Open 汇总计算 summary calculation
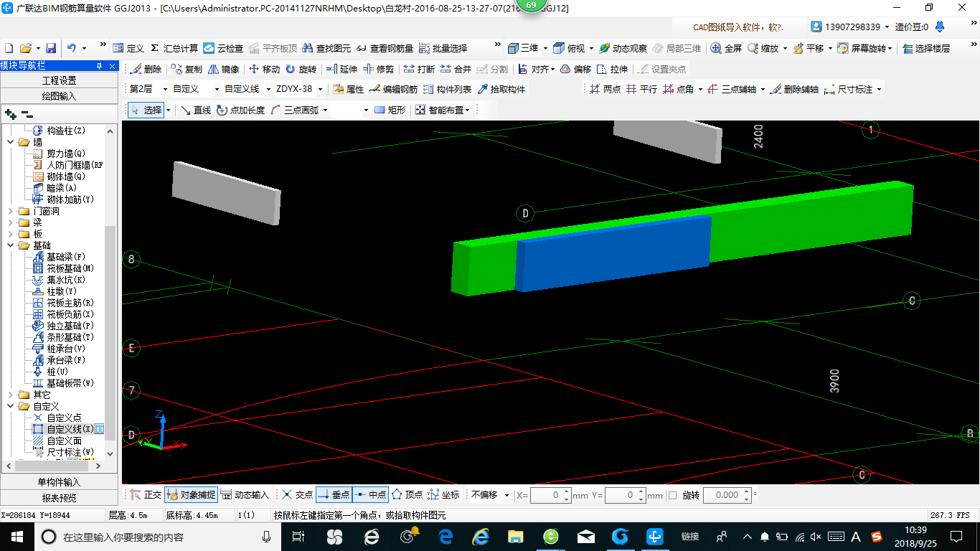The height and width of the screenshot is (551, 980). (x=174, y=48)
